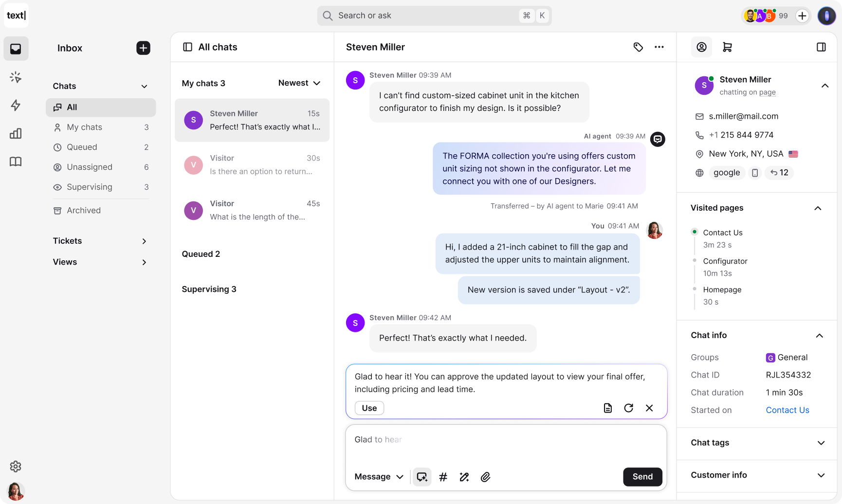This screenshot has width=842, height=504.
Task: Open the Newest sorting dropdown
Action: point(299,83)
